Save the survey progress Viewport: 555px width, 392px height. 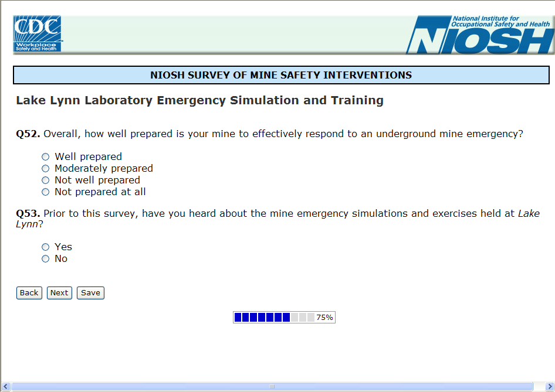coord(90,293)
